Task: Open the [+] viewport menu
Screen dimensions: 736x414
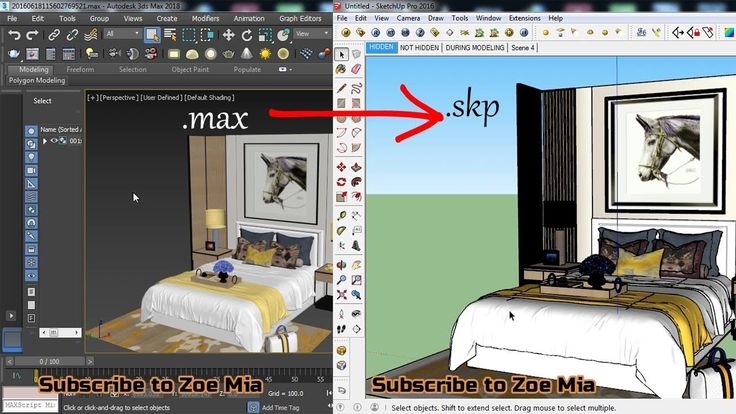Action: click(x=93, y=98)
